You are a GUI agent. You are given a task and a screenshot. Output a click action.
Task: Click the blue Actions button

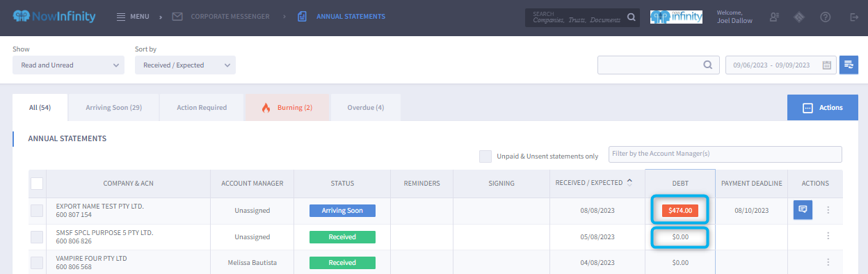[823, 108]
